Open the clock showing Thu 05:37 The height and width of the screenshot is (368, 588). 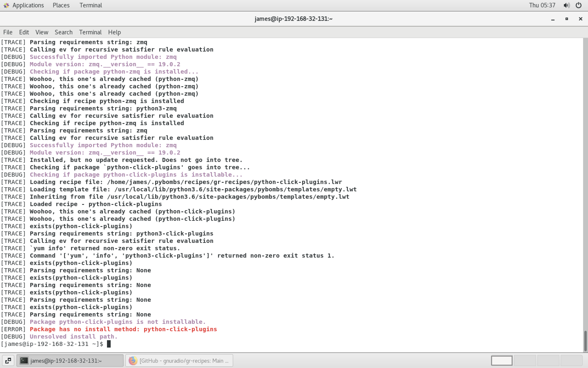pyautogui.click(x=542, y=5)
